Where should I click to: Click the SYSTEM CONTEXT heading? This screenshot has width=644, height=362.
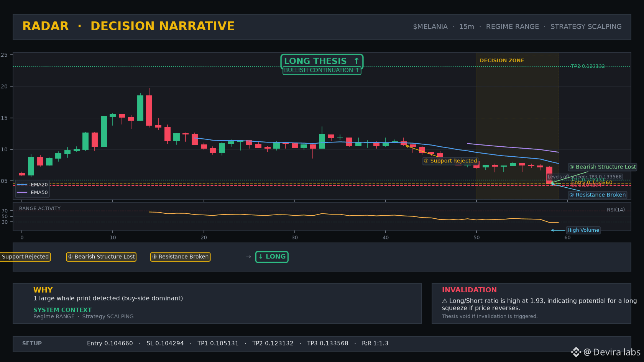tap(62, 310)
